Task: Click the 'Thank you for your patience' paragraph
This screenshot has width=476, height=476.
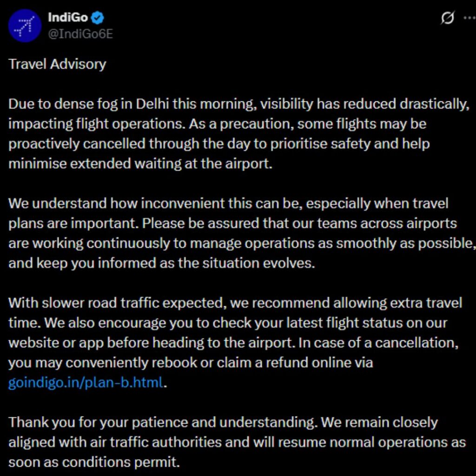Action: click(x=223, y=442)
